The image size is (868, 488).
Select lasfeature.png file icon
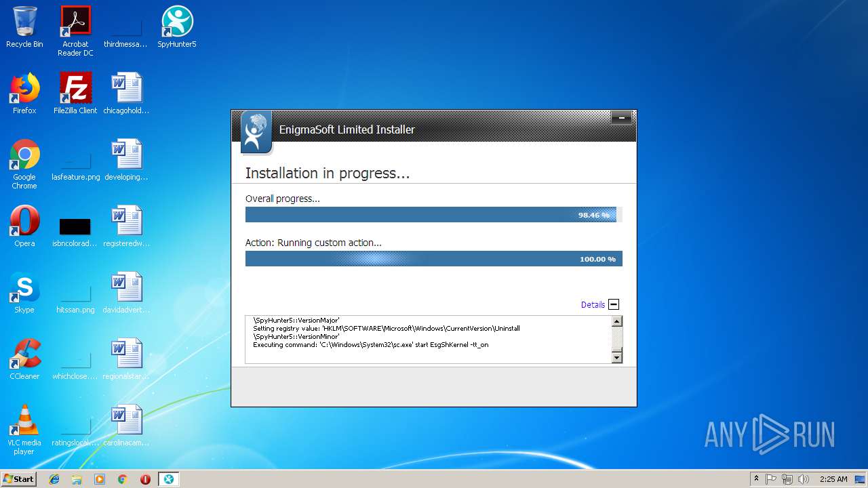(x=75, y=160)
